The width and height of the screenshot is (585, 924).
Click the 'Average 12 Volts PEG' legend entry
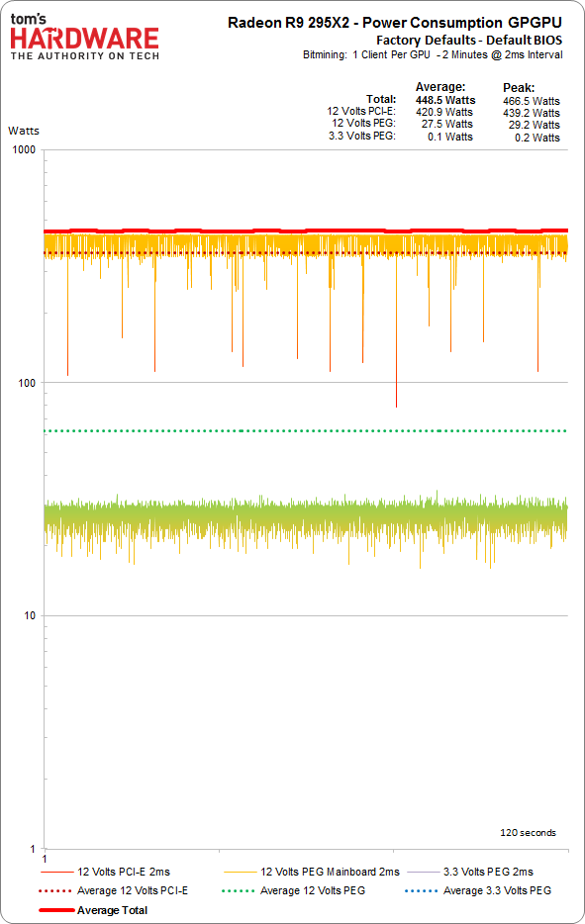point(294,890)
